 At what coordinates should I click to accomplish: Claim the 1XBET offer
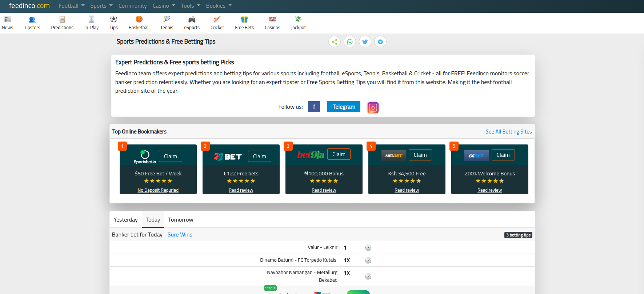click(x=503, y=155)
